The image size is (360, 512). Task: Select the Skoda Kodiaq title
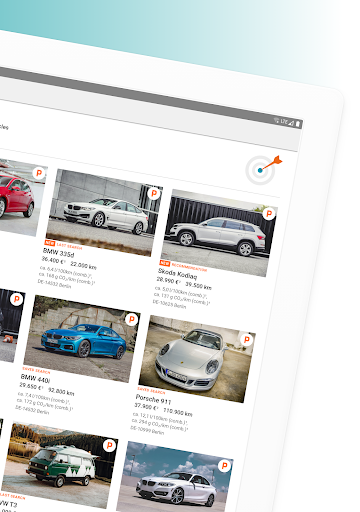pos(178,274)
